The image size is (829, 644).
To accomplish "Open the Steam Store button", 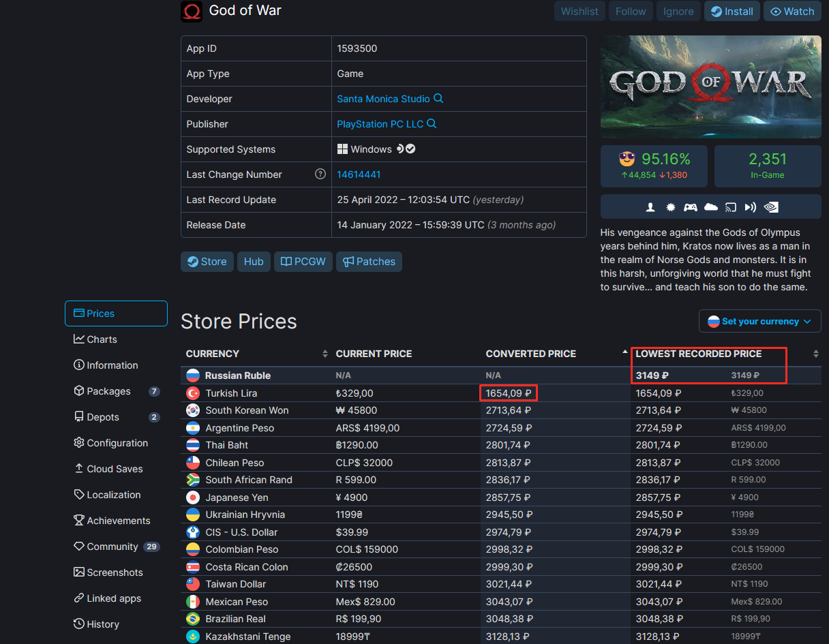I will tap(207, 262).
